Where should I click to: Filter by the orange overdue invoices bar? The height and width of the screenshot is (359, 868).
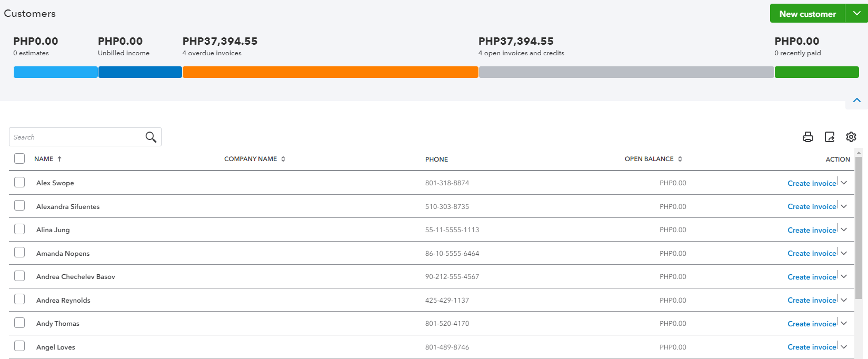[x=330, y=72]
